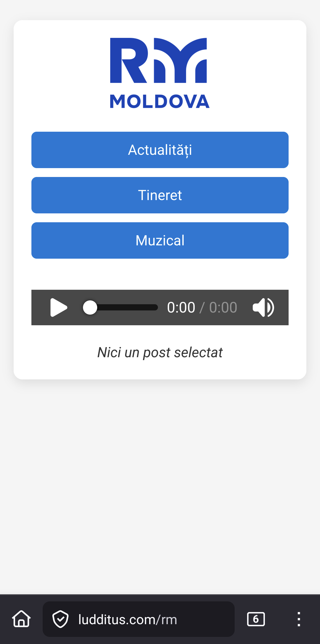Tap the browser home icon

pos(21,619)
